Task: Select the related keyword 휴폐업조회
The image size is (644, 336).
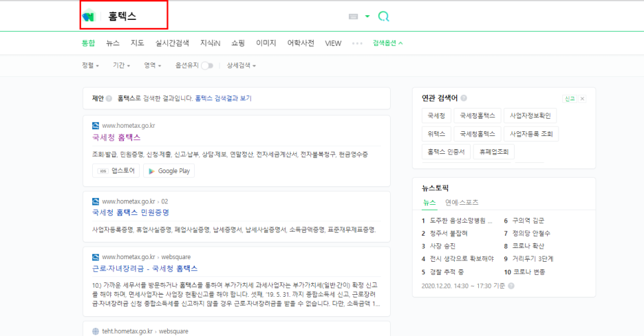Action: (494, 152)
